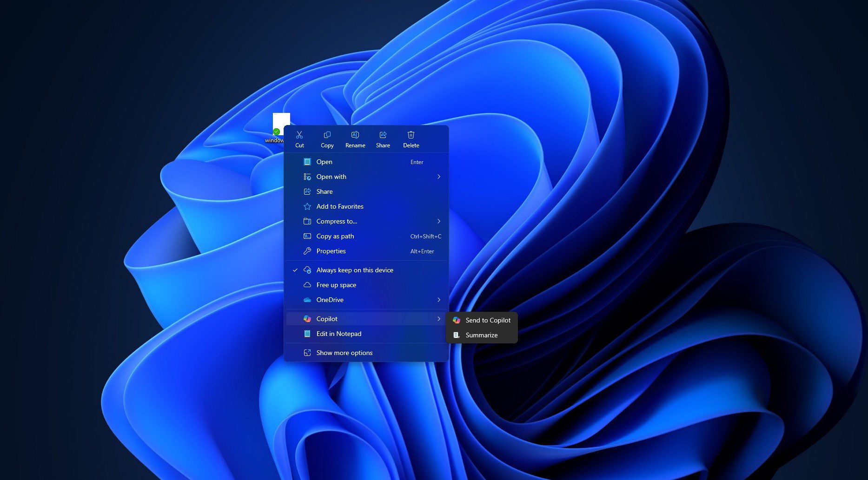
Task: Click Show more options
Action: pyautogui.click(x=344, y=353)
